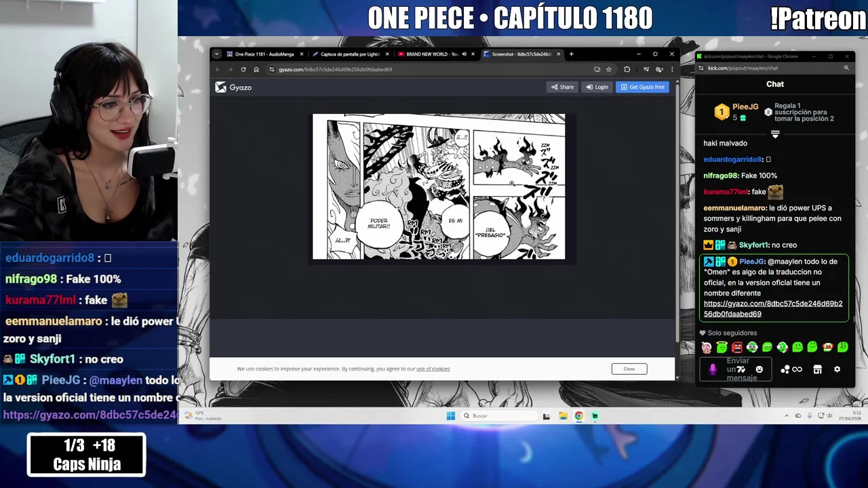Screen dimensions: 868x488
Task: Click kurama77lml username in chat
Action: click(725, 192)
